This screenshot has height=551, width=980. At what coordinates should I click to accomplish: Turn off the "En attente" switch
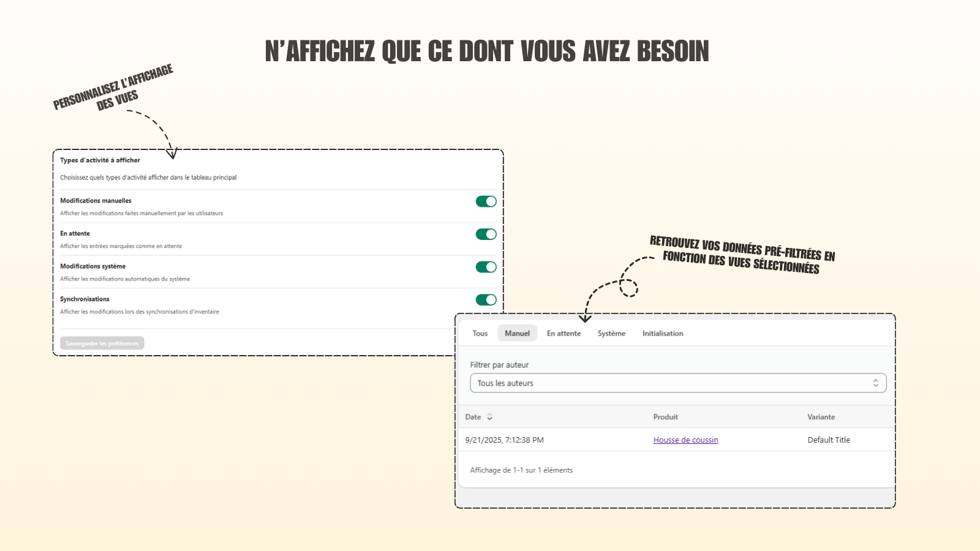[x=485, y=234]
